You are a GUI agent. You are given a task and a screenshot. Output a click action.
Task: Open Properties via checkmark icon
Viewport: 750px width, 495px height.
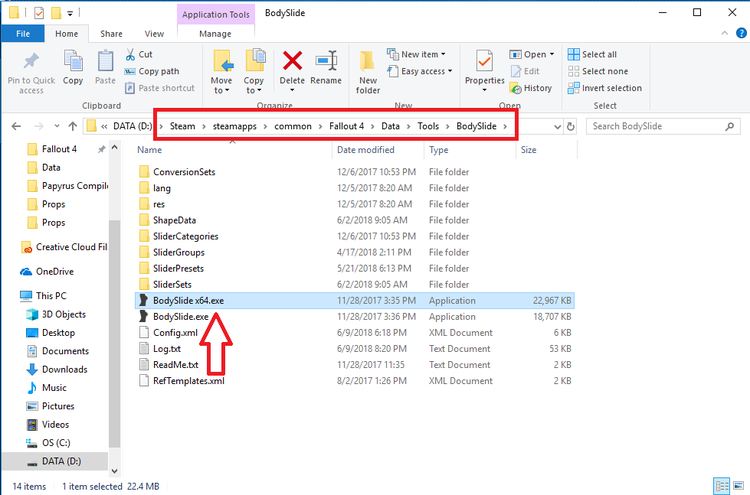click(484, 61)
